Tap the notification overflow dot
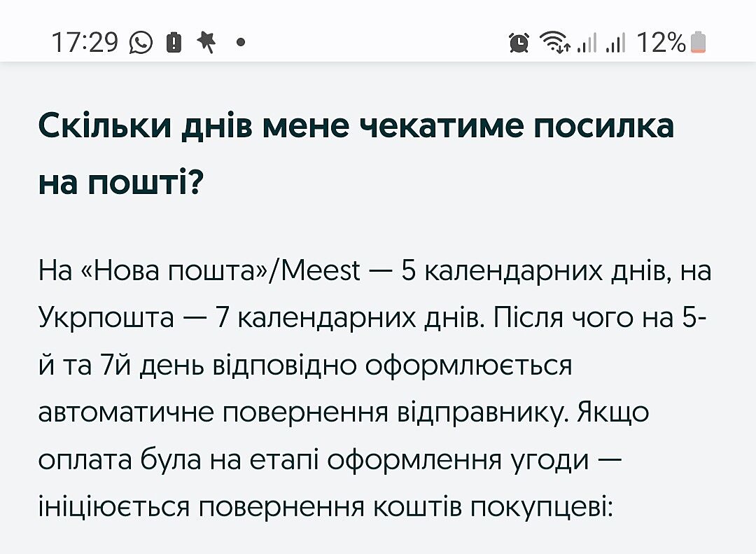 (240, 43)
